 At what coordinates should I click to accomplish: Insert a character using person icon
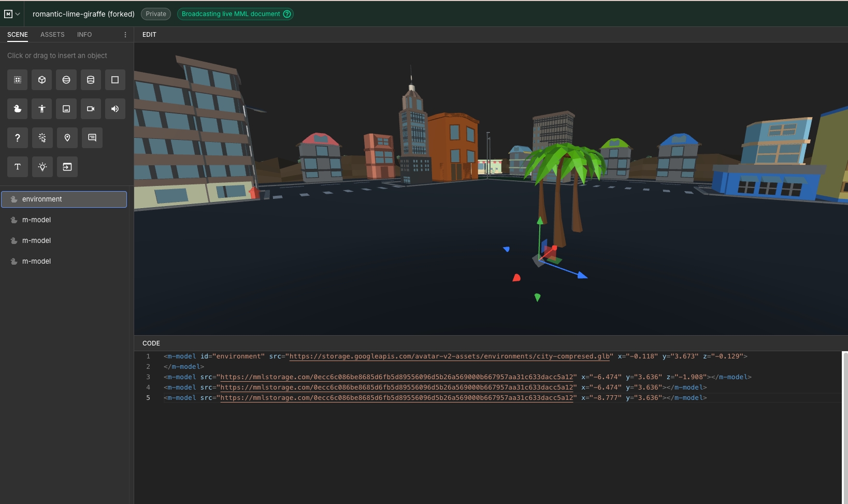tap(42, 109)
